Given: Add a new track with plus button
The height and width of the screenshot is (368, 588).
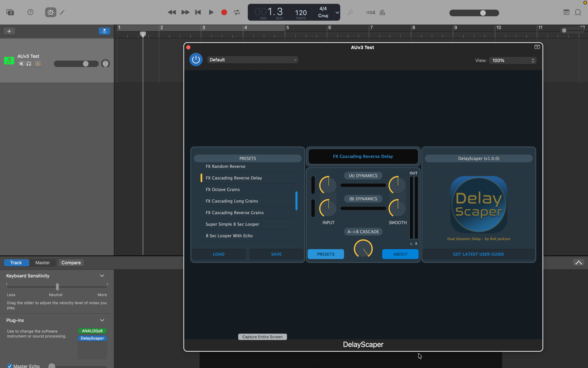Looking at the screenshot, I should pos(9,31).
